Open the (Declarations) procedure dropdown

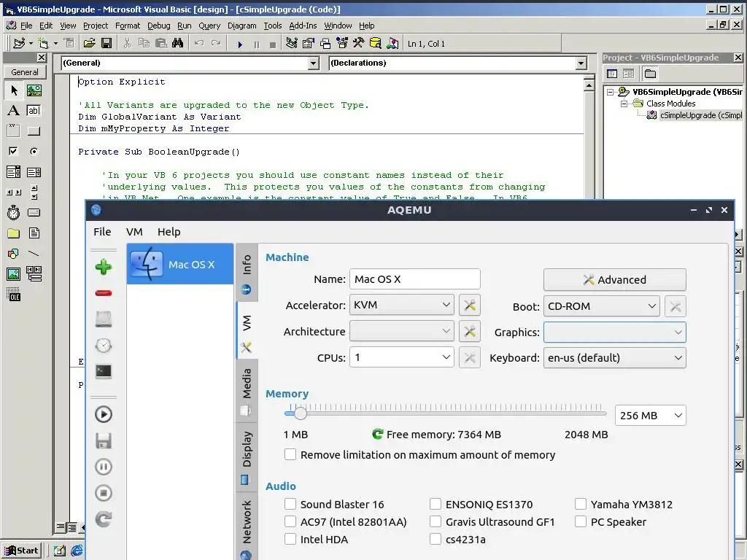pyautogui.click(x=581, y=63)
